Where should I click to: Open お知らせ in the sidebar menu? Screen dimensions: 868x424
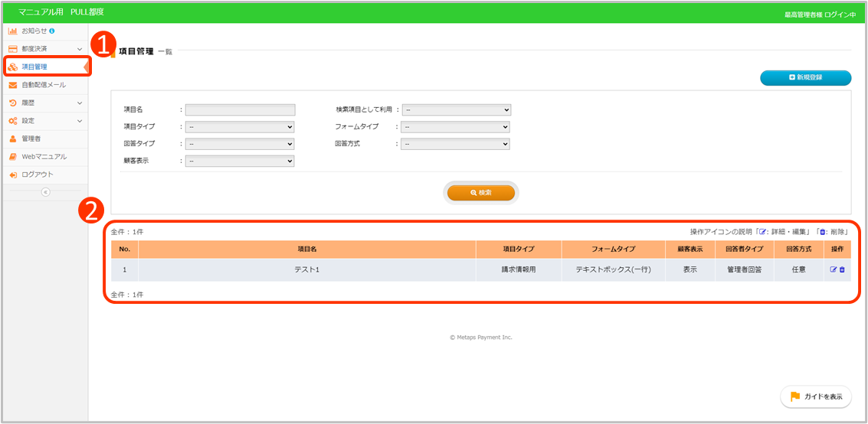tap(34, 31)
